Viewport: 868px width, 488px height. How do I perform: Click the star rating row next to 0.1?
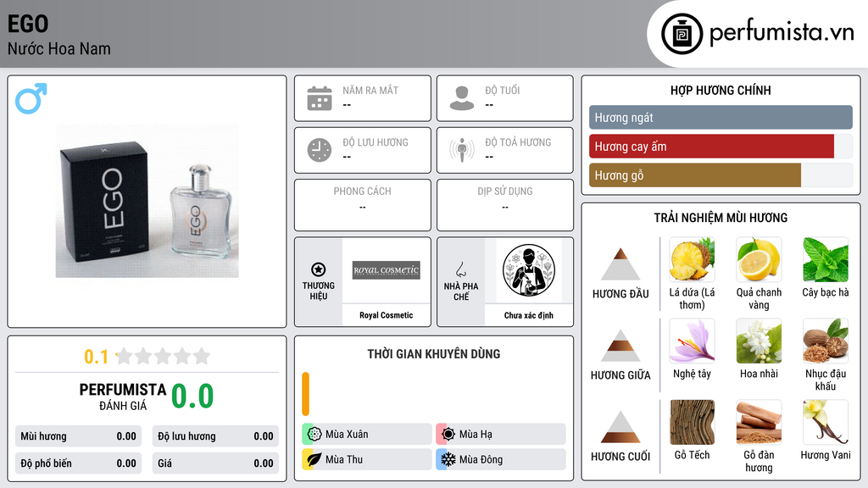(164, 357)
